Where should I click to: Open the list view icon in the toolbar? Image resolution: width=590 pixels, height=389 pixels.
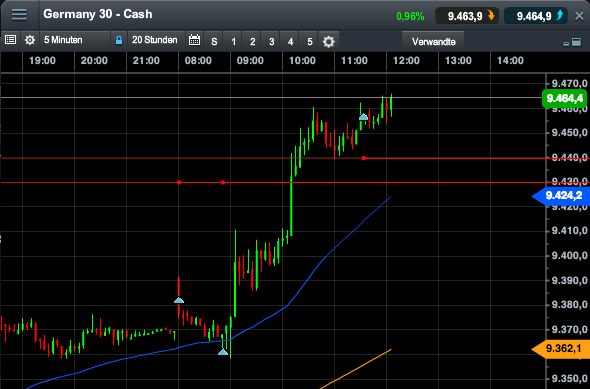tap(10, 40)
